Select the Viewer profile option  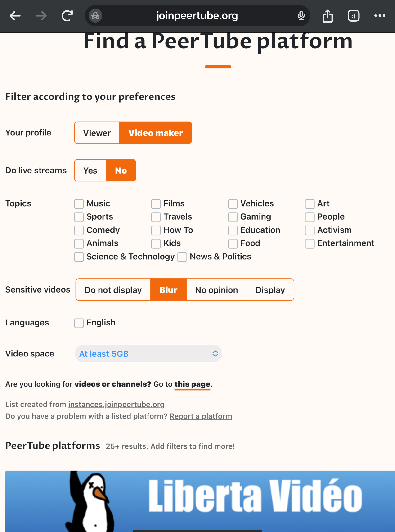pos(97,133)
